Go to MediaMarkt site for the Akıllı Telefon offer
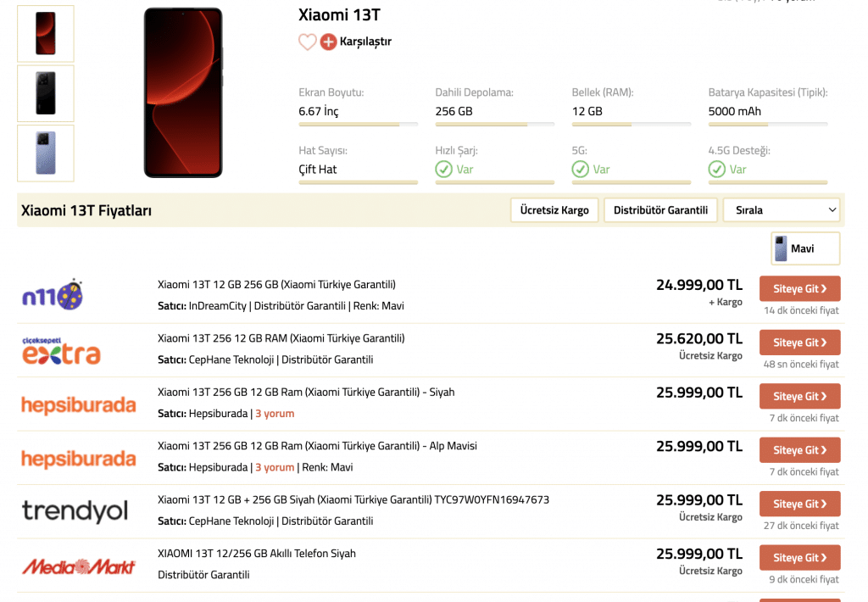This screenshot has height=602, width=868. point(800,557)
